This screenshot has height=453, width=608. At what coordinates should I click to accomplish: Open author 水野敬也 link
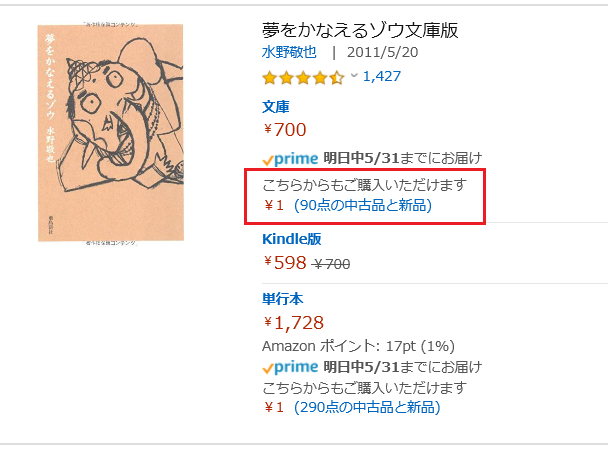[x=289, y=52]
